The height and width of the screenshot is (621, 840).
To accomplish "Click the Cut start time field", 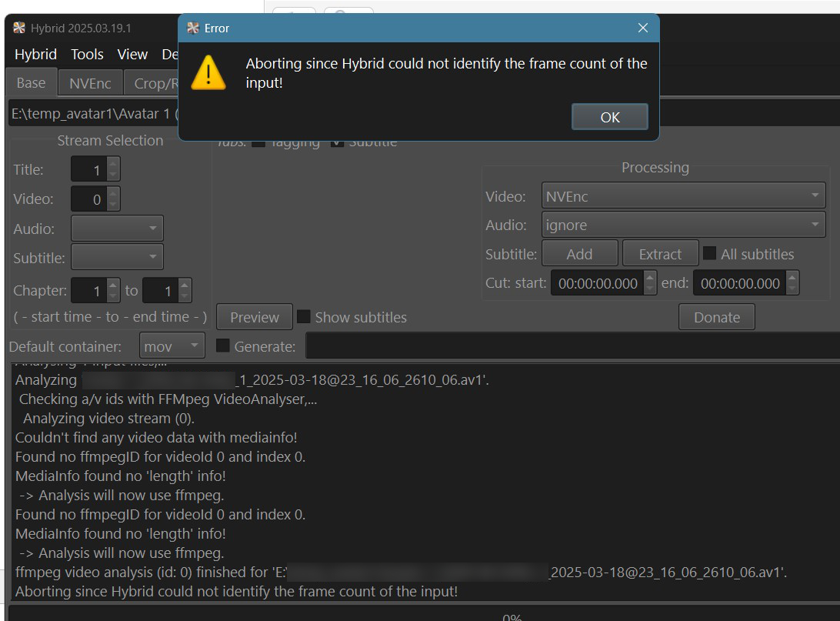I will (x=598, y=283).
